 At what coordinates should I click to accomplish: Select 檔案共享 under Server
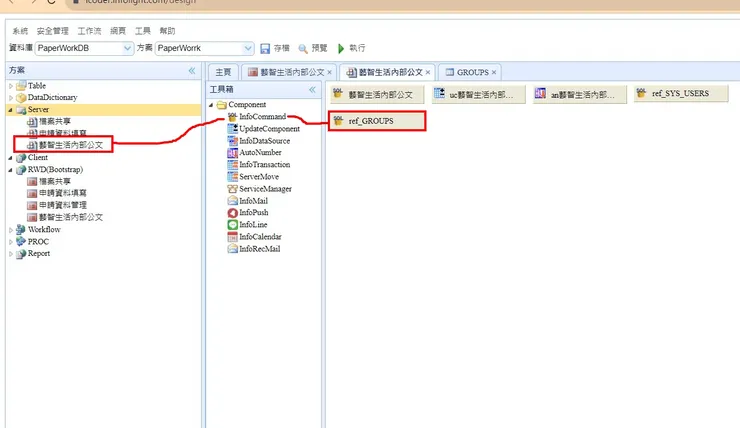pos(49,122)
